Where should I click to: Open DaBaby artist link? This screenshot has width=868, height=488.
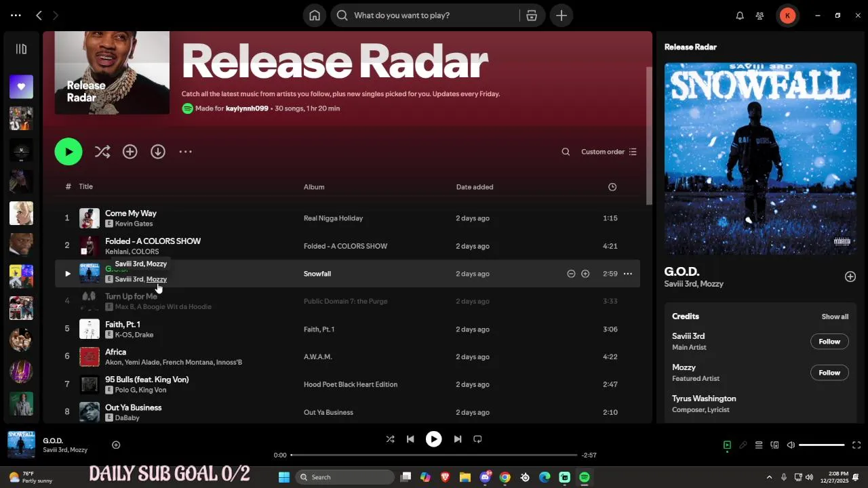[127, 418]
